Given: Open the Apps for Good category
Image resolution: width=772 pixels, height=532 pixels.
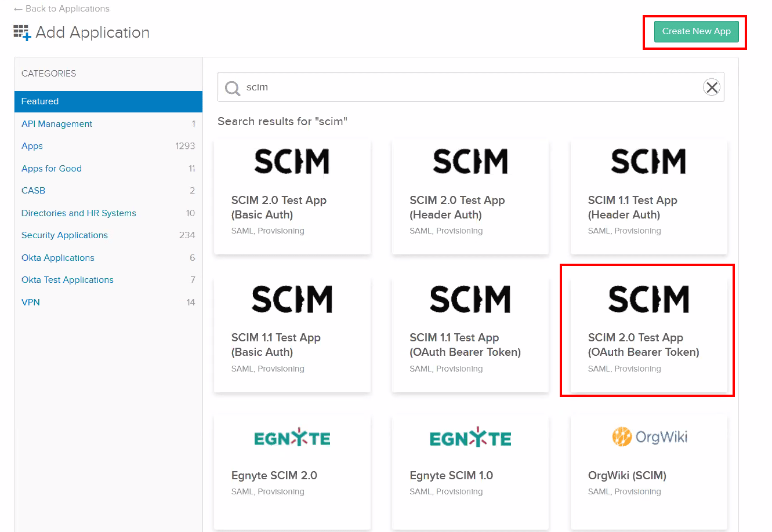Looking at the screenshot, I should click(x=51, y=168).
